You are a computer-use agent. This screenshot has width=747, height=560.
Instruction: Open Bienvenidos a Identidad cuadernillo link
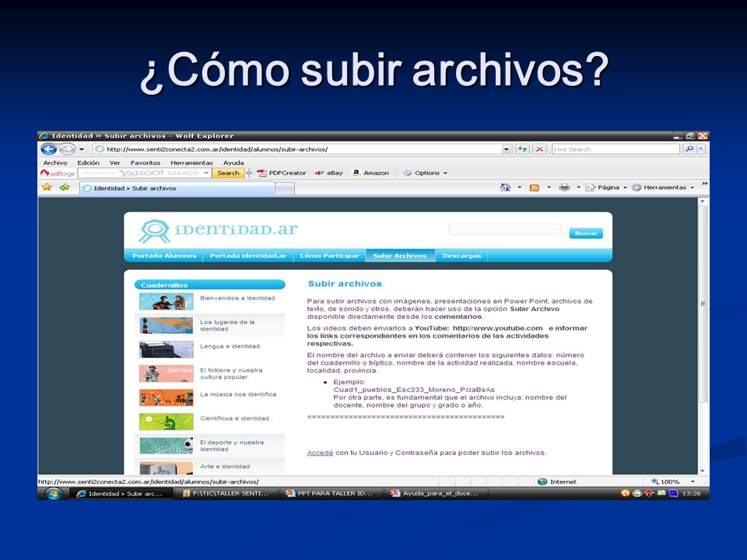pyautogui.click(x=237, y=298)
